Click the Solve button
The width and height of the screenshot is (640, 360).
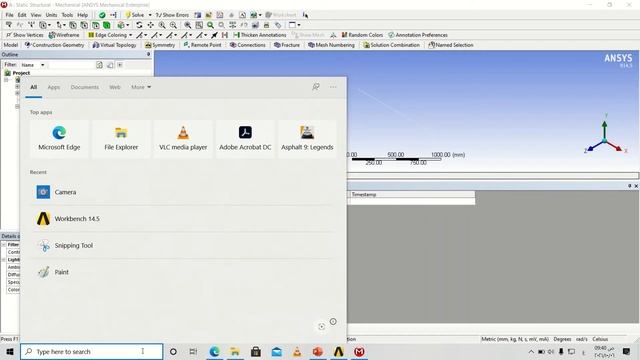[135, 15]
